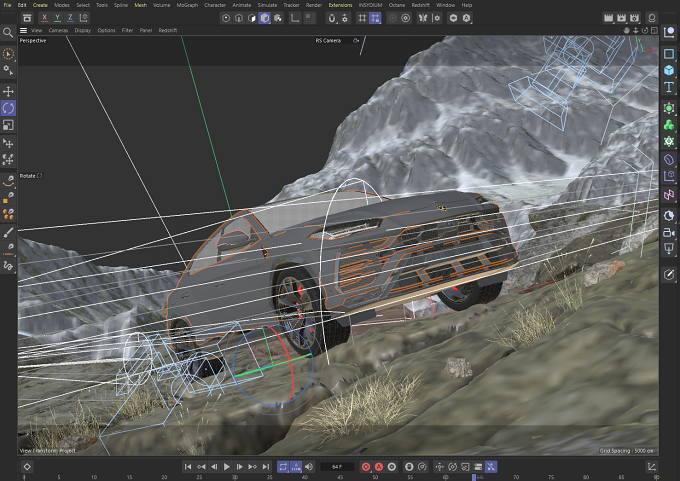Click the current frame field showing 64 F

coord(337,467)
